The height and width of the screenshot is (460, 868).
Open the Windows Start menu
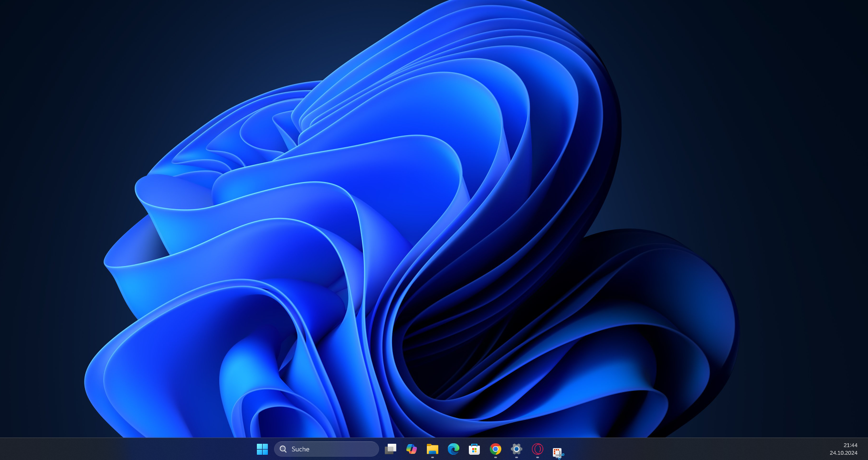pyautogui.click(x=262, y=449)
